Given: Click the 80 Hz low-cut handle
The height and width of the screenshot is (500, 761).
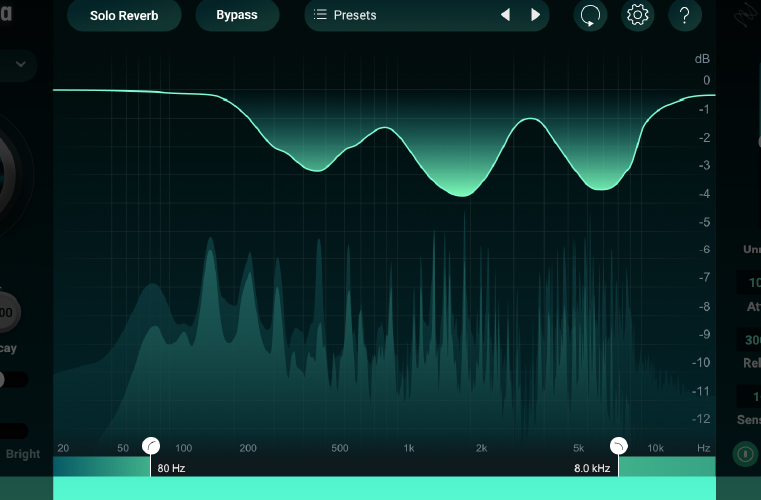Looking at the screenshot, I should click(x=151, y=446).
